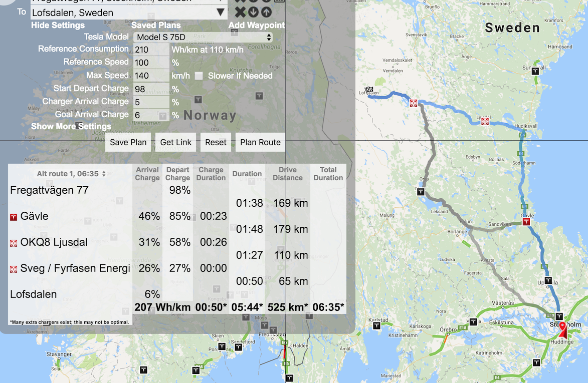Image resolution: width=588 pixels, height=383 pixels.
Task: Click the Max Speed field
Action: (x=151, y=76)
